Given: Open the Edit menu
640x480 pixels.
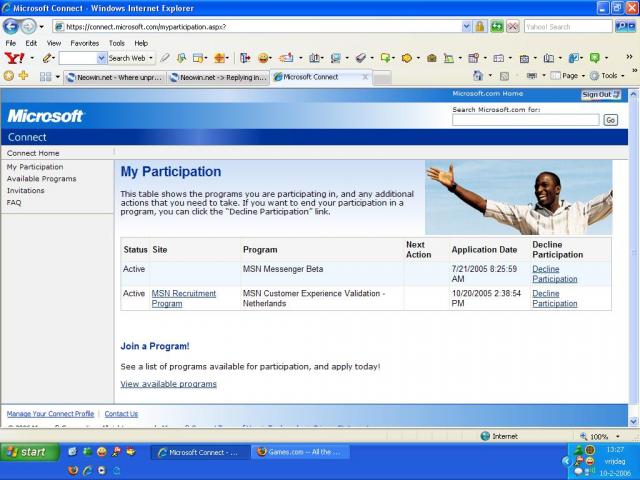Looking at the screenshot, I should (x=31, y=43).
